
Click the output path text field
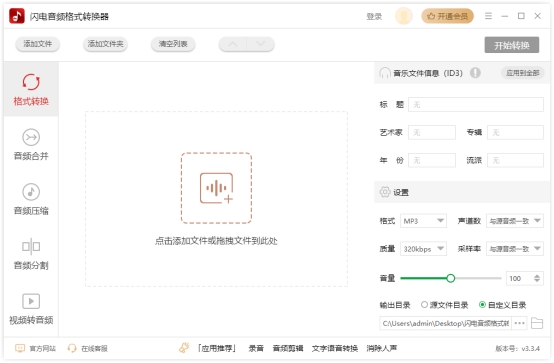[446, 323]
